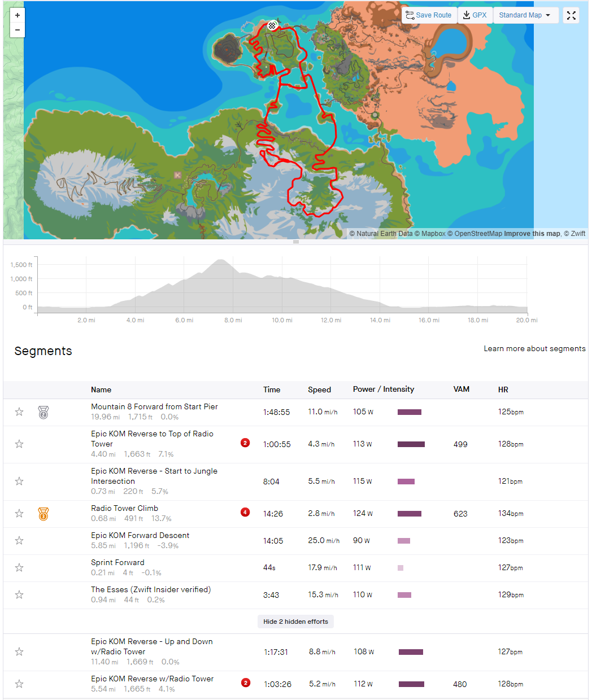592x700 pixels.
Task: Click the Time column header
Action: [x=272, y=390]
